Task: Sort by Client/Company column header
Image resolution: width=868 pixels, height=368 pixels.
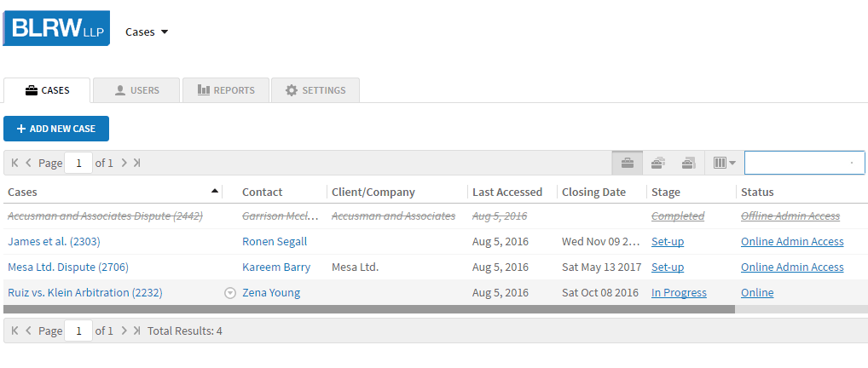Action: click(x=373, y=192)
